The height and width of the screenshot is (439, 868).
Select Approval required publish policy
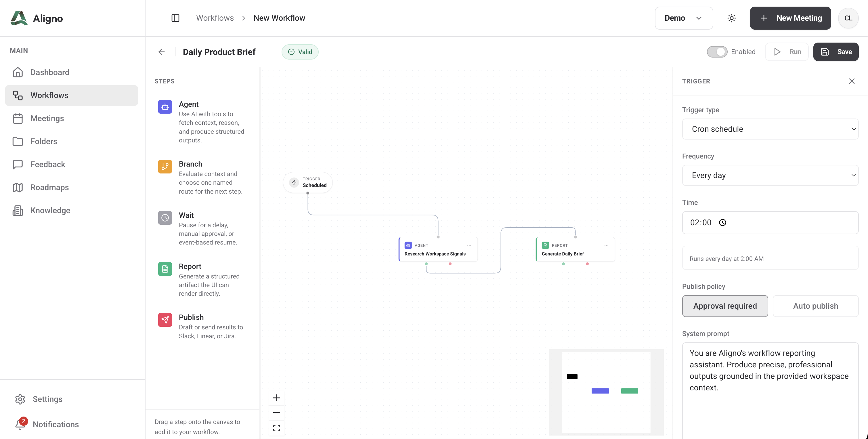click(x=725, y=306)
